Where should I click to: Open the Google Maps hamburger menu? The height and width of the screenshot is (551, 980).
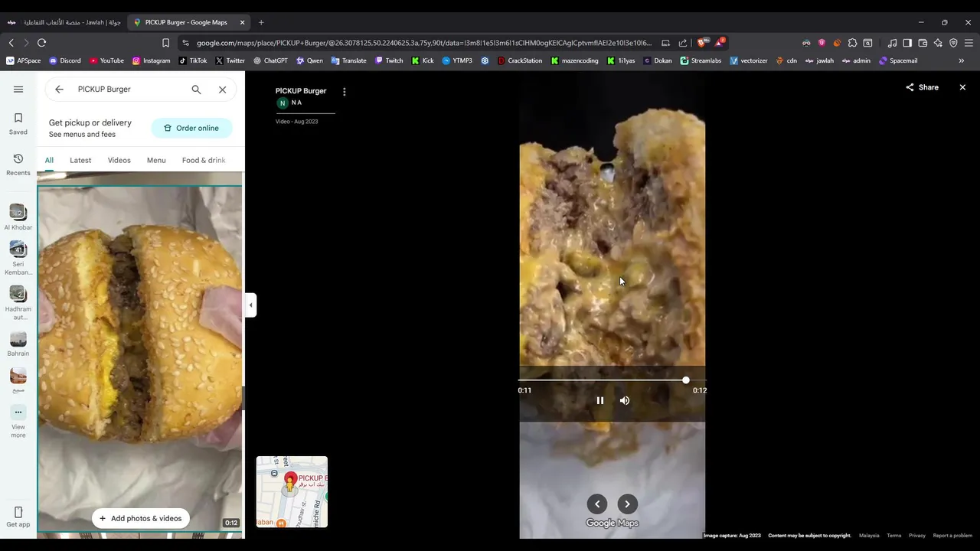pos(18,90)
